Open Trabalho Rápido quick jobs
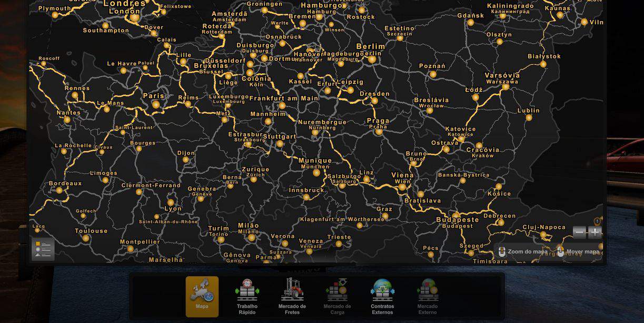This screenshot has height=323, width=644. click(247, 296)
